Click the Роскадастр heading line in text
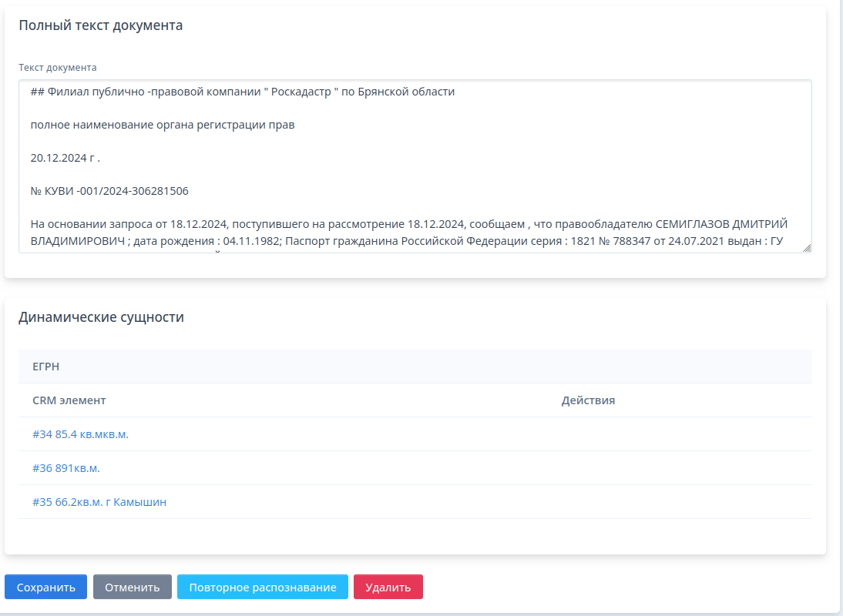Image resolution: width=843 pixels, height=616 pixels. (x=243, y=92)
